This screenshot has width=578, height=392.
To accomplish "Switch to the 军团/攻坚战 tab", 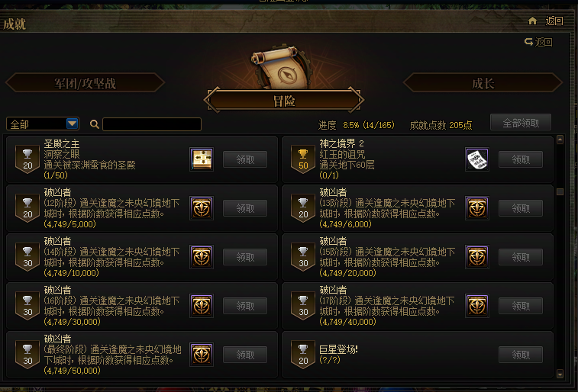I will [x=86, y=83].
